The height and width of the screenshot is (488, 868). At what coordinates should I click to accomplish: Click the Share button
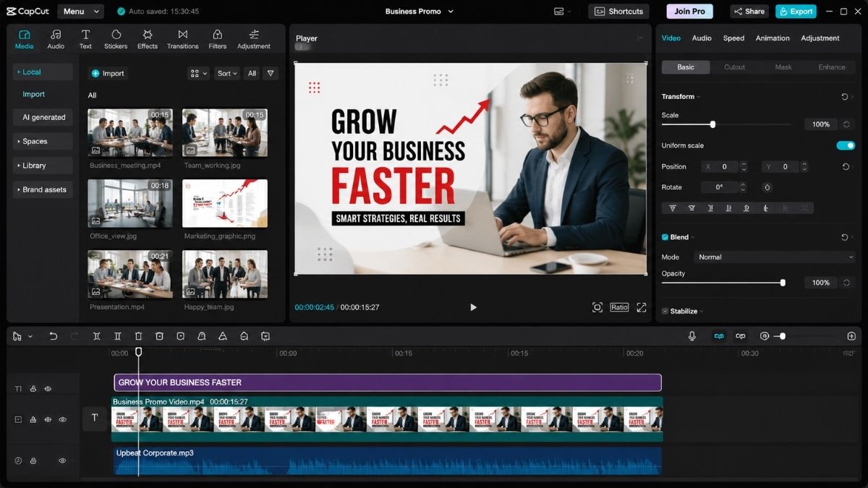[749, 12]
